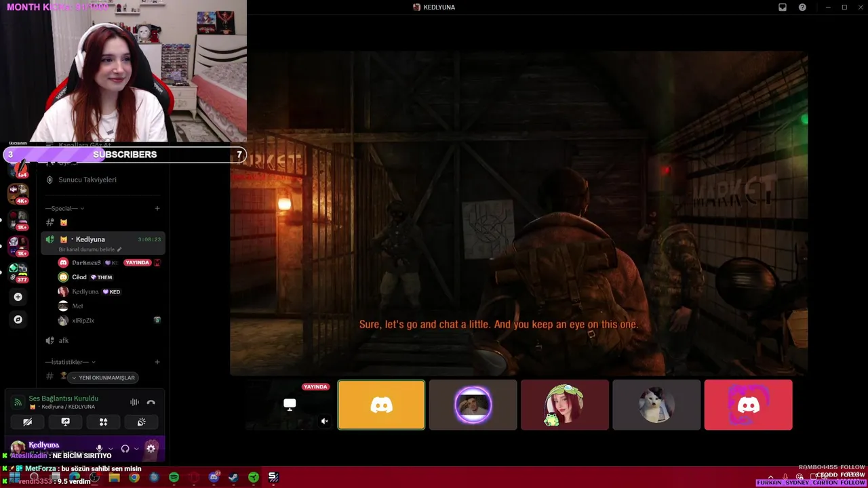Image resolution: width=868 pixels, height=488 pixels.
Task: Open the soundboard button
Action: [x=141, y=422]
